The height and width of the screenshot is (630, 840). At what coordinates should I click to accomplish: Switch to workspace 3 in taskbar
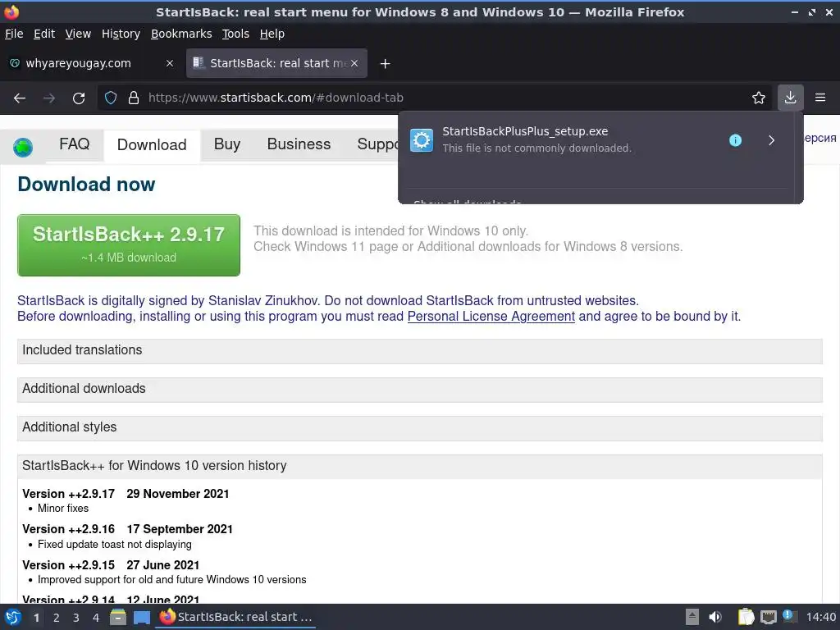(x=76, y=618)
